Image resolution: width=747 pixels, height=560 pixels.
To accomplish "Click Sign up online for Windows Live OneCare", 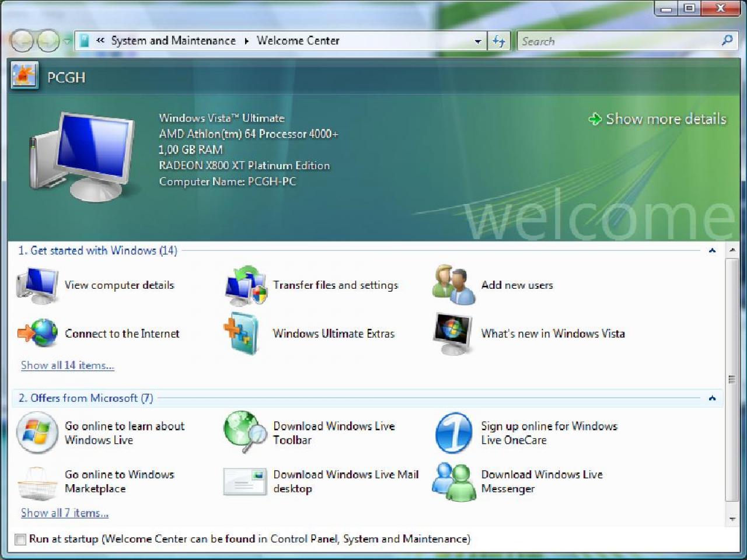I will tap(549, 433).
